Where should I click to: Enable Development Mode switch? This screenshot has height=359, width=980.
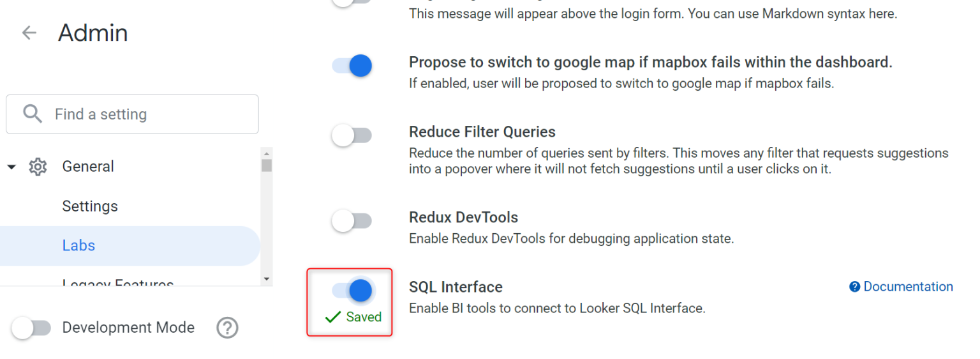tap(31, 328)
